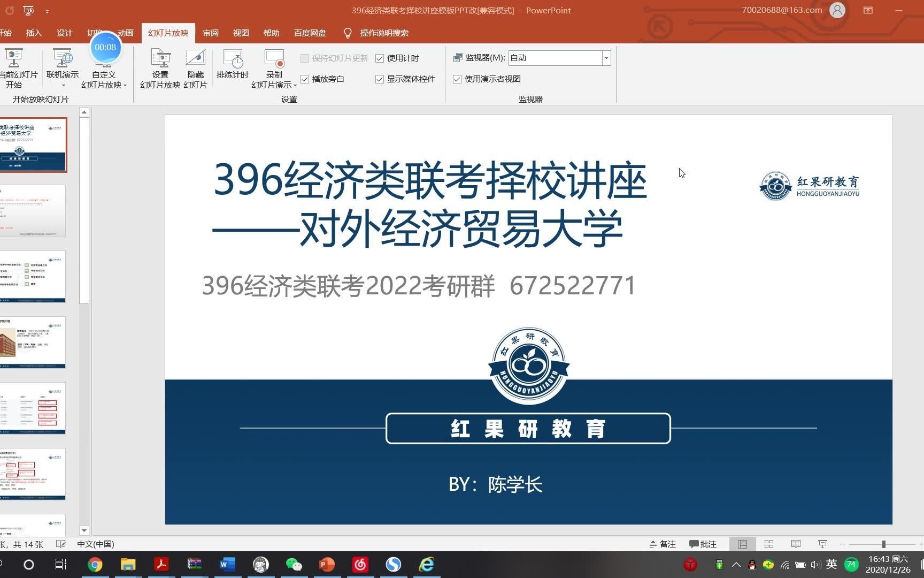Expand the Monitor (监视器) dropdown

[606, 58]
